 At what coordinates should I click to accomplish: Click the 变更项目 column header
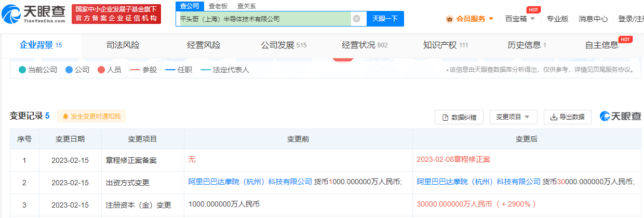point(142,139)
